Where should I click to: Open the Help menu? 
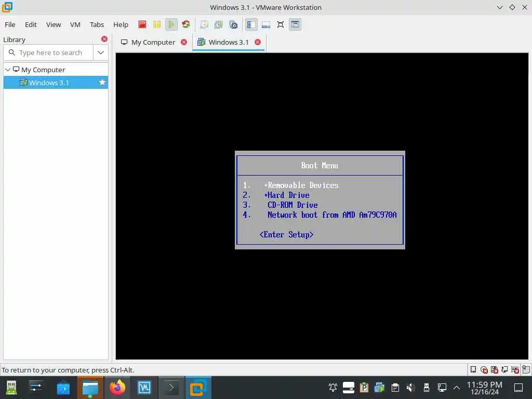tap(121, 24)
